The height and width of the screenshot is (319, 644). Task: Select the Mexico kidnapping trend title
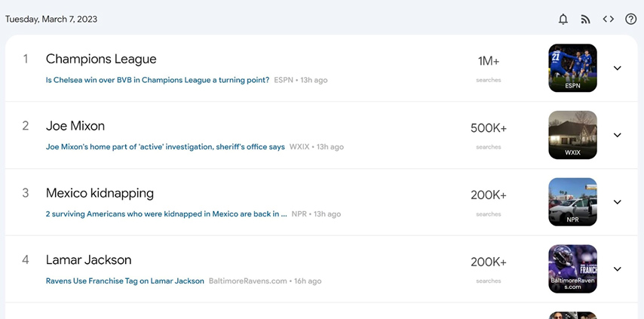tap(100, 193)
